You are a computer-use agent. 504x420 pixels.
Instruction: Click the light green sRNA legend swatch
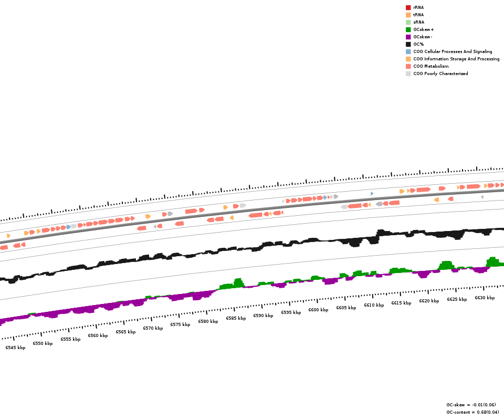[x=408, y=22]
